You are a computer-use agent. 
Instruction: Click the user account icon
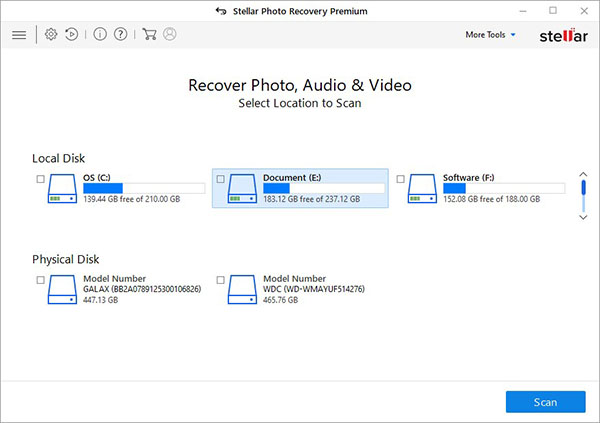click(x=170, y=34)
